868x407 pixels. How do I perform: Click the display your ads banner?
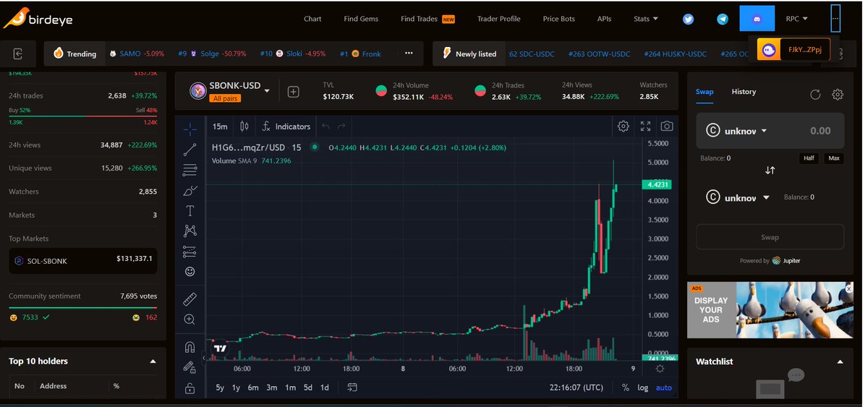[x=770, y=310]
